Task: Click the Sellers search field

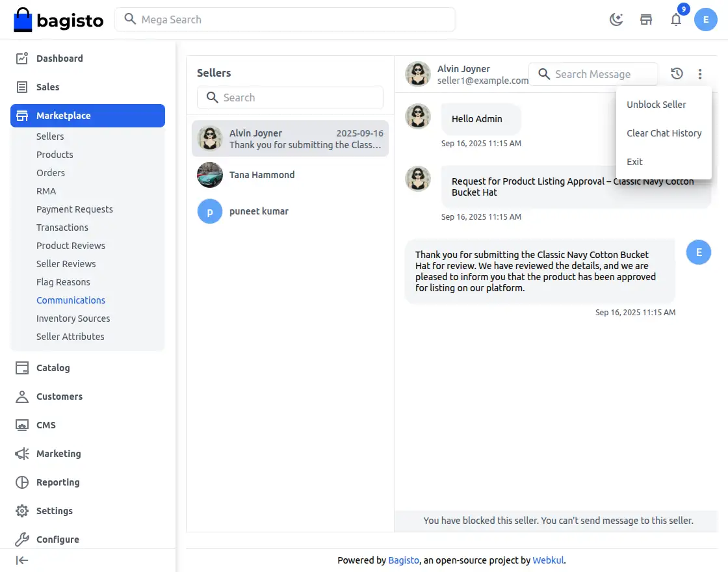Action: pyautogui.click(x=290, y=97)
